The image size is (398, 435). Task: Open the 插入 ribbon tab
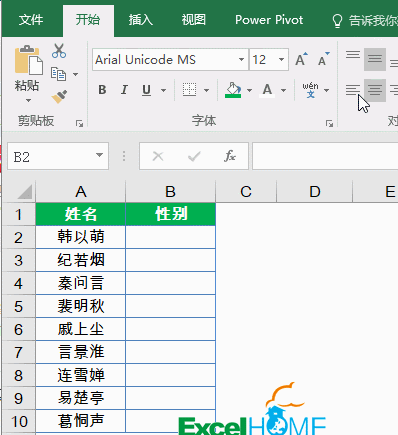click(141, 20)
